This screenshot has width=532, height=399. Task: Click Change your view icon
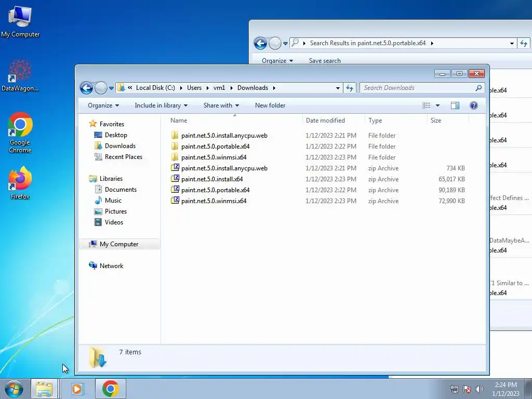tap(427, 105)
